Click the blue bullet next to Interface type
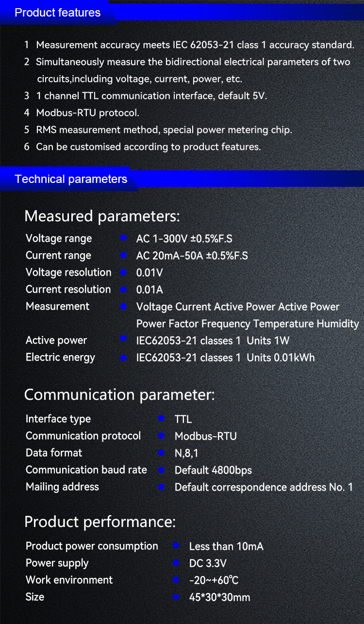The height and width of the screenshot is (624, 364). pos(161,418)
